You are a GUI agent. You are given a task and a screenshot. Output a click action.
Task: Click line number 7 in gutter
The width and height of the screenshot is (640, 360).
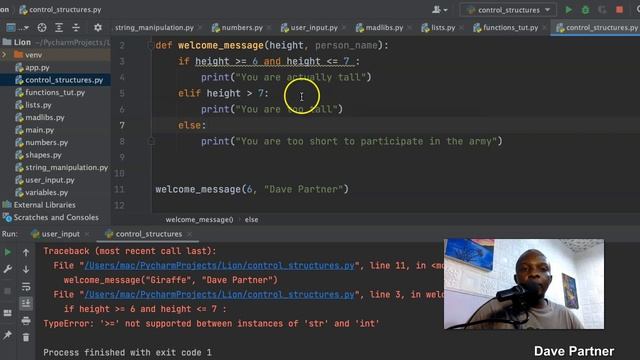(x=122, y=125)
